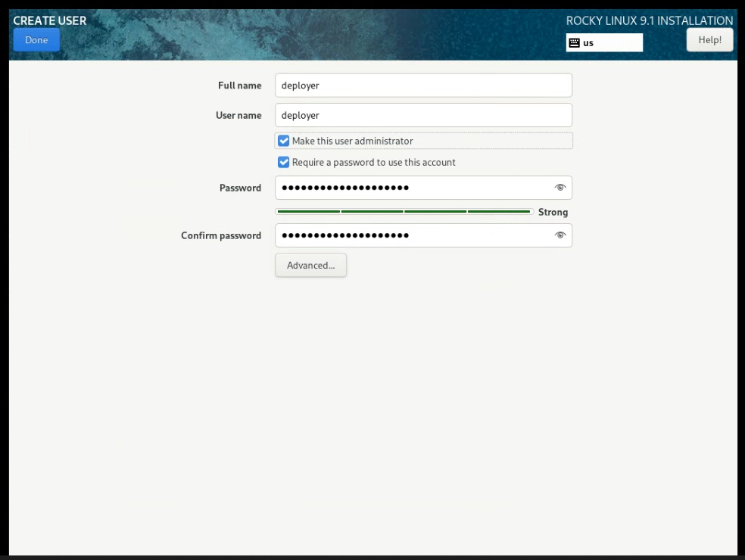Open the Help! button

coord(709,40)
